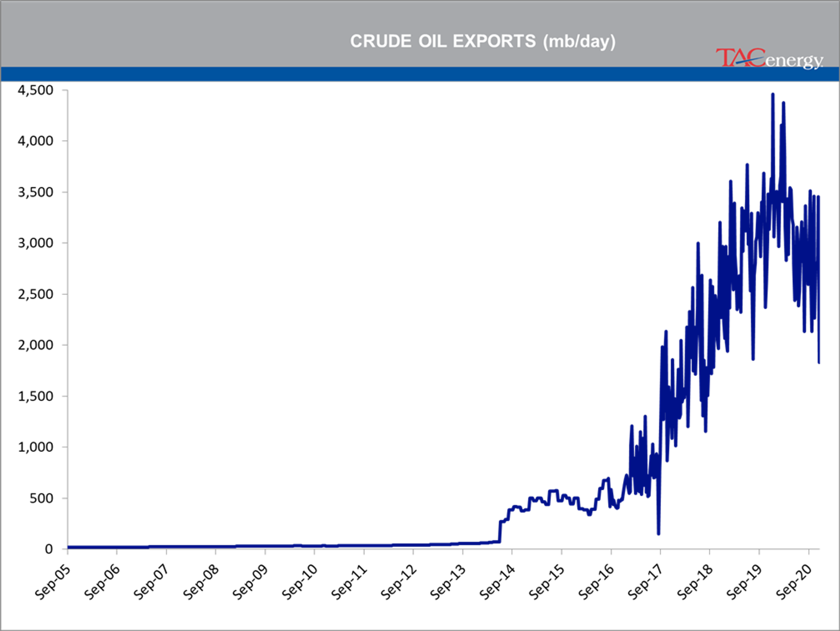
Task: Select the Sep-16 x-axis label
Action: click(x=596, y=582)
